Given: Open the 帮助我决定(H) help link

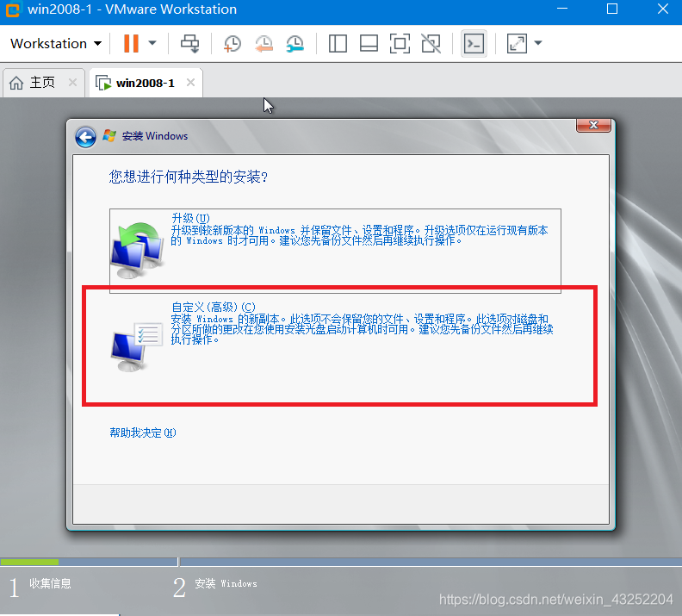Looking at the screenshot, I should 143,432.
